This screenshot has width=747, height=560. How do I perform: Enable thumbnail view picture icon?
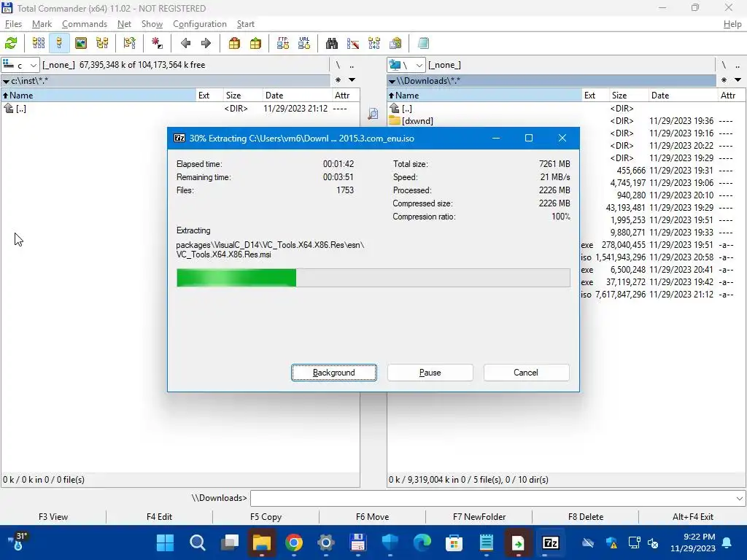(81, 43)
